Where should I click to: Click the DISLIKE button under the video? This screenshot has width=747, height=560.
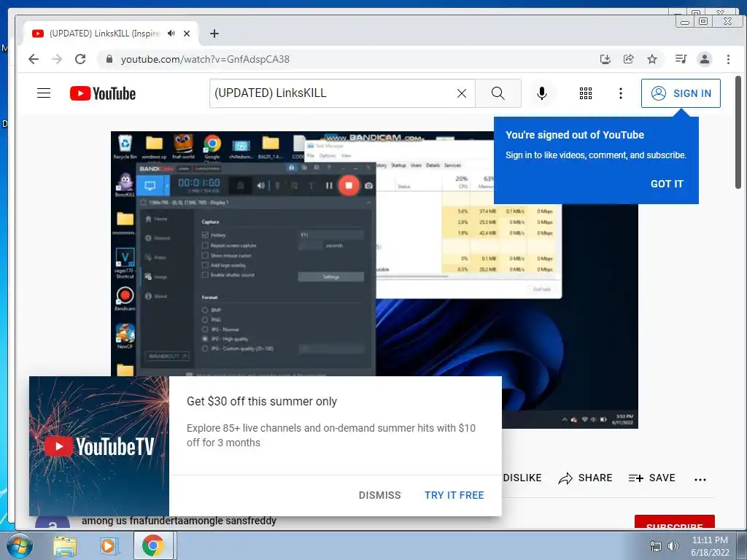522,478
